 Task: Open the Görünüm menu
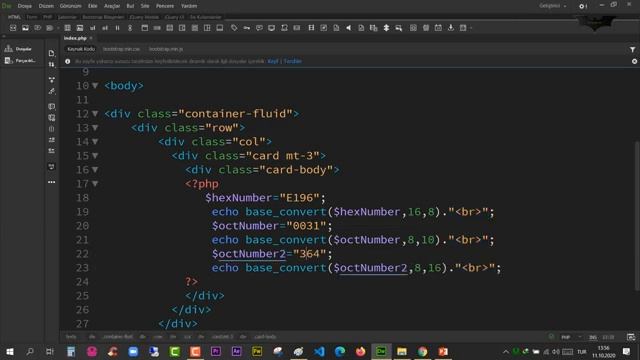71,6
